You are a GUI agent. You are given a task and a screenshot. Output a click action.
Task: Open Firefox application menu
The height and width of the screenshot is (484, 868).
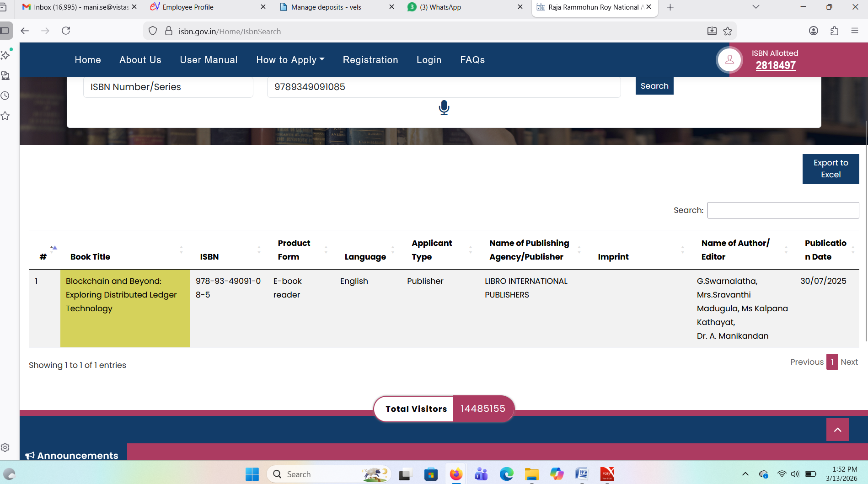click(854, 31)
